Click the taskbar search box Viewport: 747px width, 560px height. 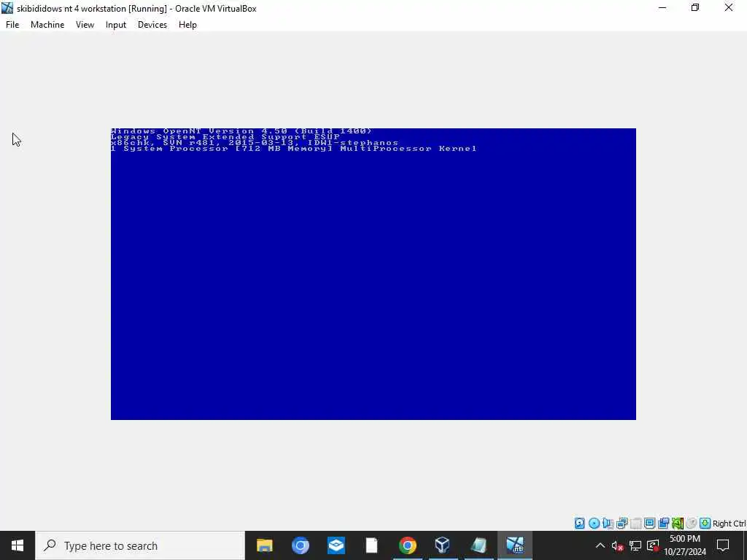point(140,545)
